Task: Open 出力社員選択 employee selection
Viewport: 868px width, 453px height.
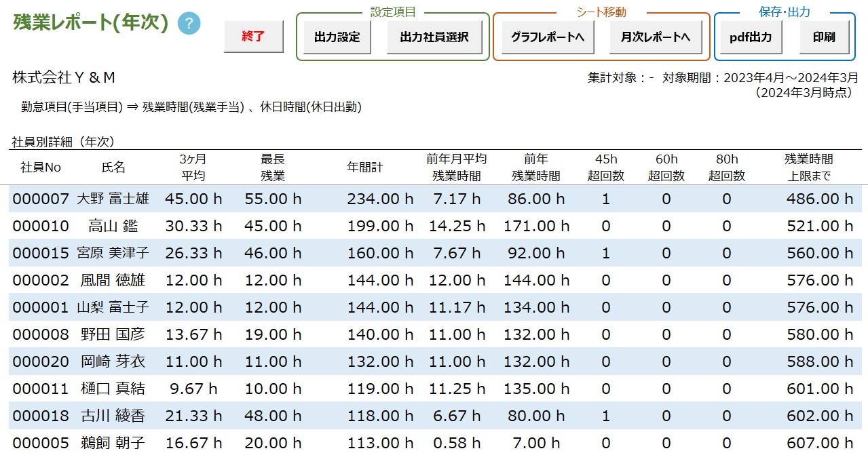Action: pos(434,37)
